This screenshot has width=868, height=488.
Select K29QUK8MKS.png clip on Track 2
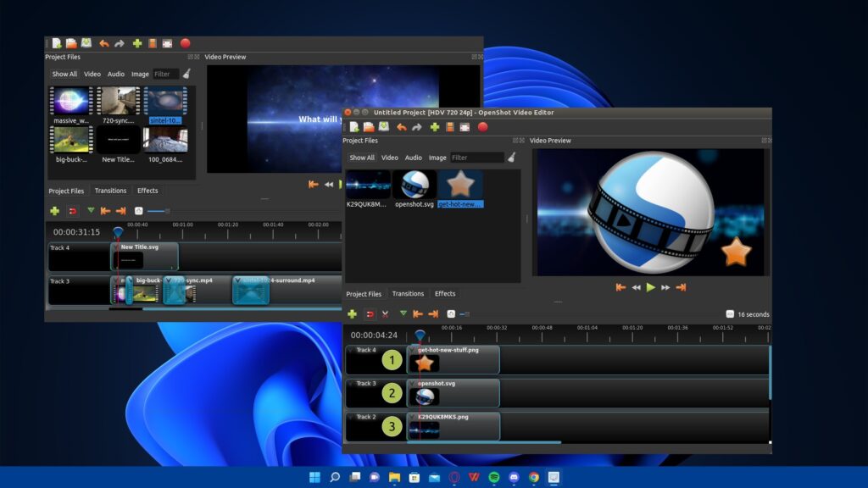pos(453,426)
